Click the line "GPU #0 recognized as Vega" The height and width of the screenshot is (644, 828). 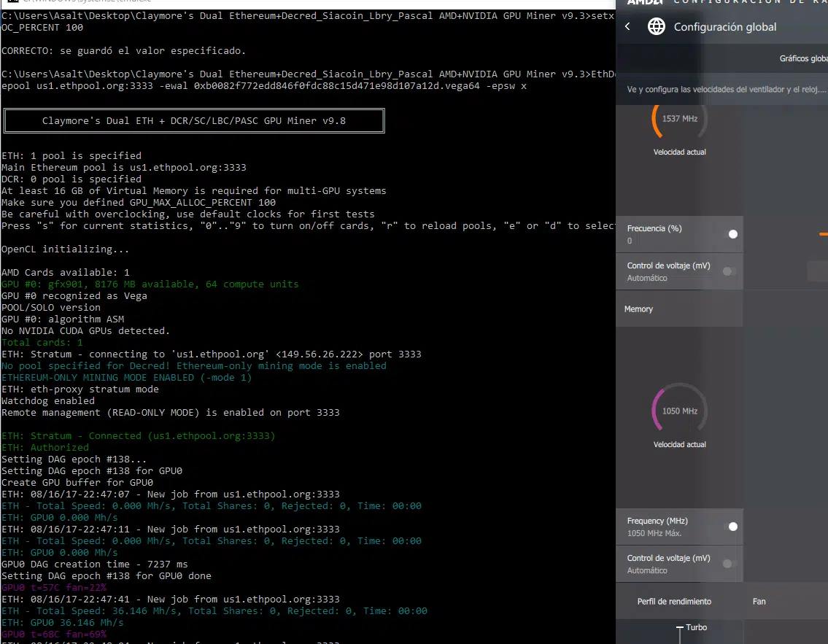[x=74, y=295]
